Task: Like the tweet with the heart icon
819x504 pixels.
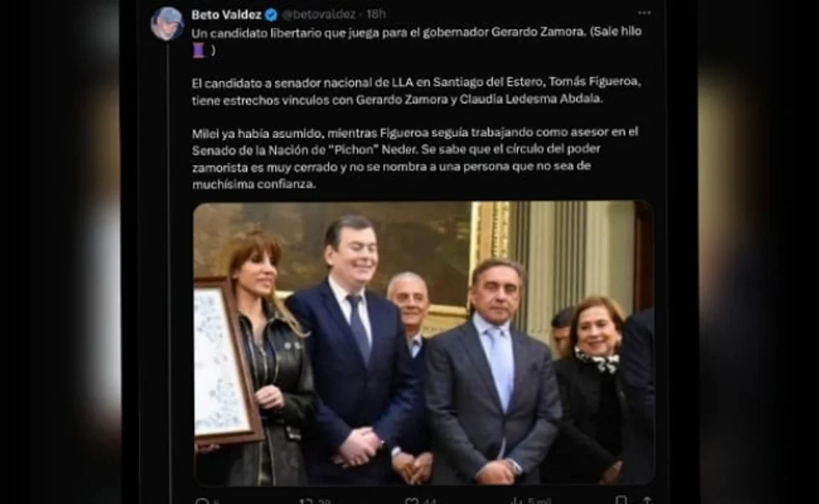Action: click(x=412, y=501)
